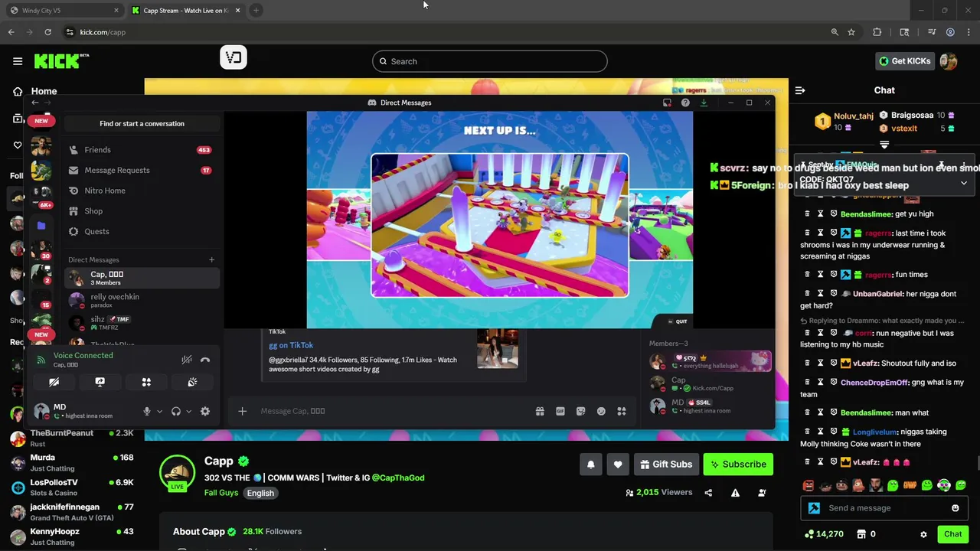Open Discord help question mark icon

[x=685, y=103]
